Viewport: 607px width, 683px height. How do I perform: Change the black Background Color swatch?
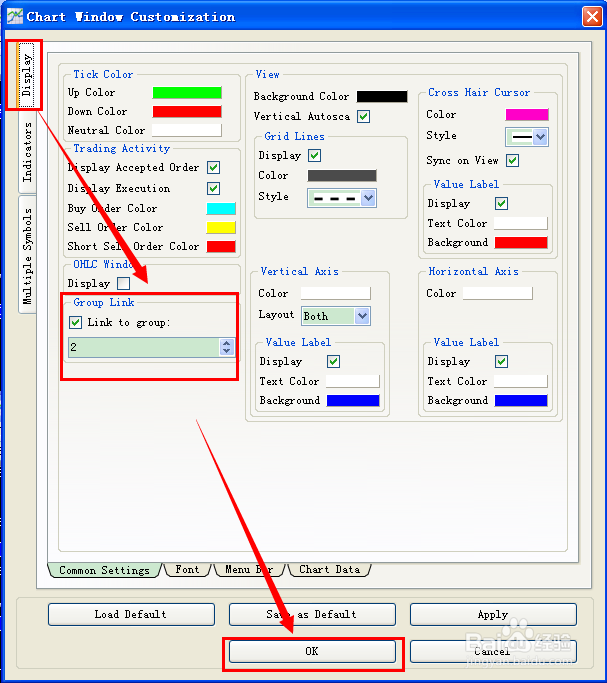(x=382, y=96)
